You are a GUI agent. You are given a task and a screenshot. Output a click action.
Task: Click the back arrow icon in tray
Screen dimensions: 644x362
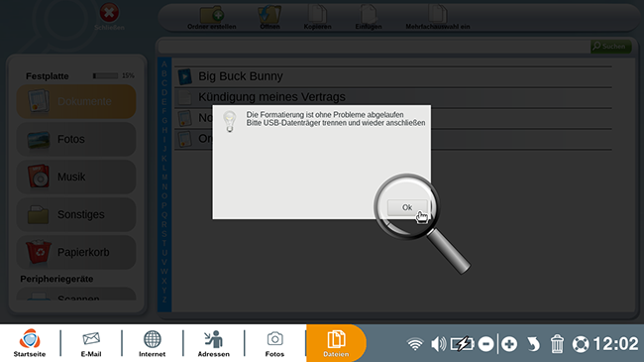pyautogui.click(x=533, y=344)
